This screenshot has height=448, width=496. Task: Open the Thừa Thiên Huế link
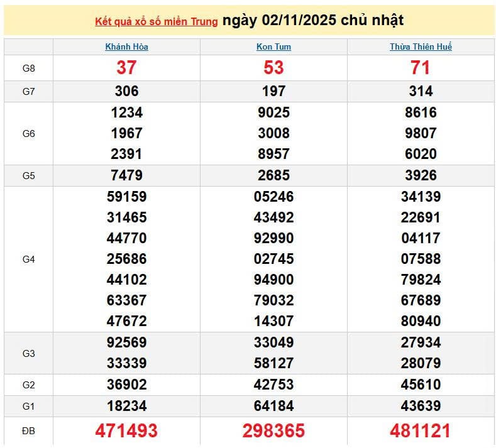[x=421, y=46]
